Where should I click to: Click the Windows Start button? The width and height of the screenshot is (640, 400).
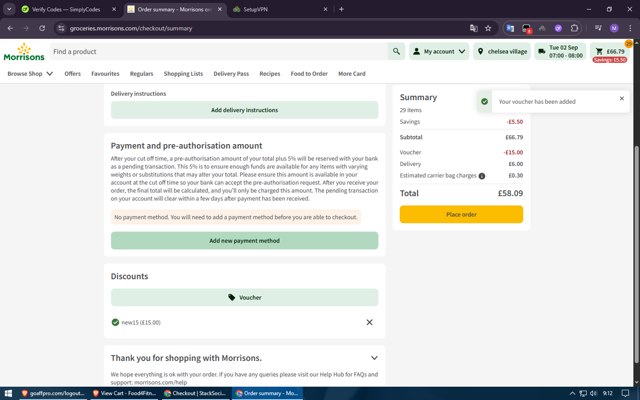click(x=8, y=393)
